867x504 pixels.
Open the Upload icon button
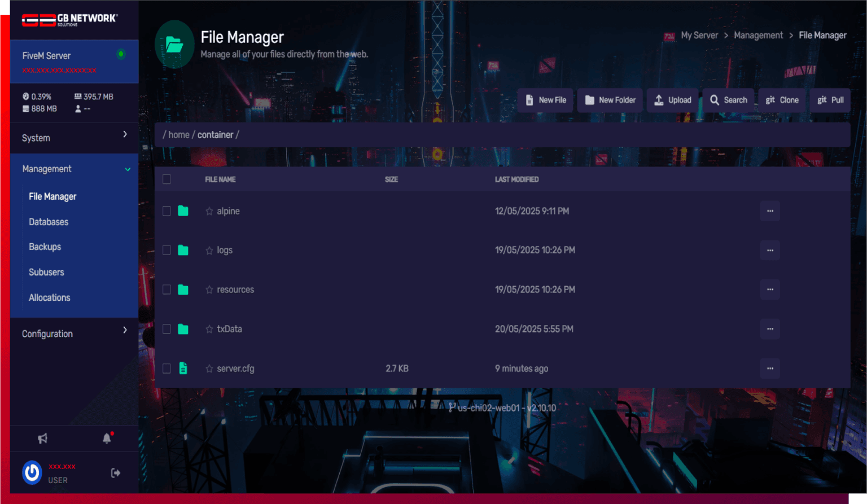[658, 100]
